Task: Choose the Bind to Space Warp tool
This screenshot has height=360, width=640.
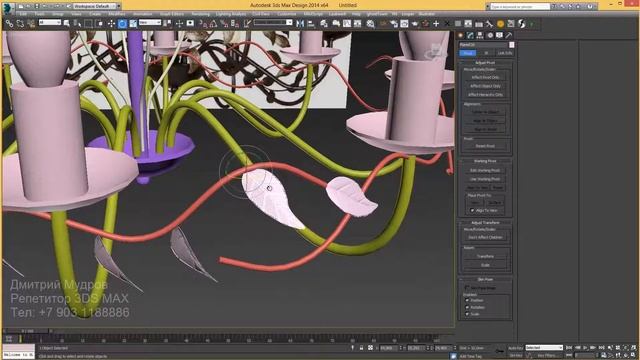Action: (31, 24)
